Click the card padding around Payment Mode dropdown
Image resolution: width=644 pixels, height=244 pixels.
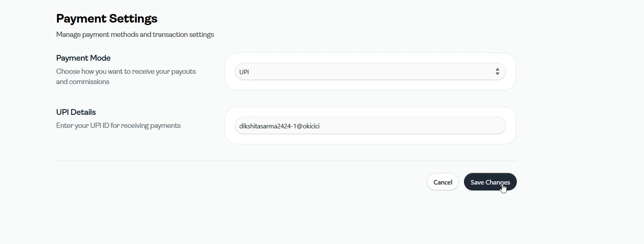point(370,85)
